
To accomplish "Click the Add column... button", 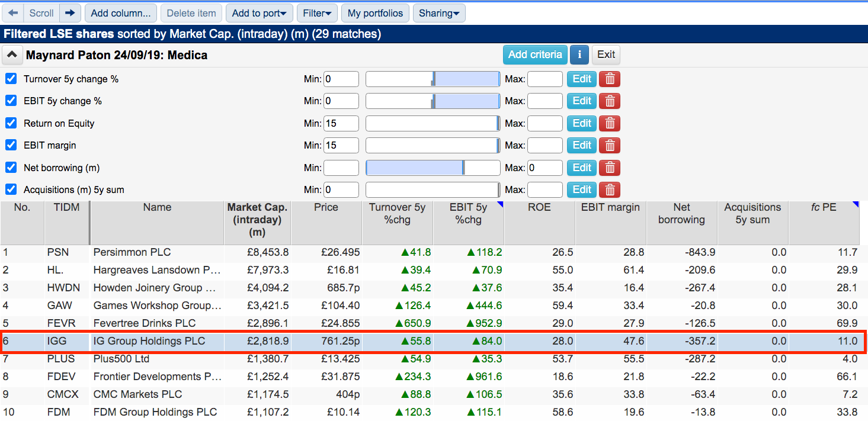I will (121, 13).
